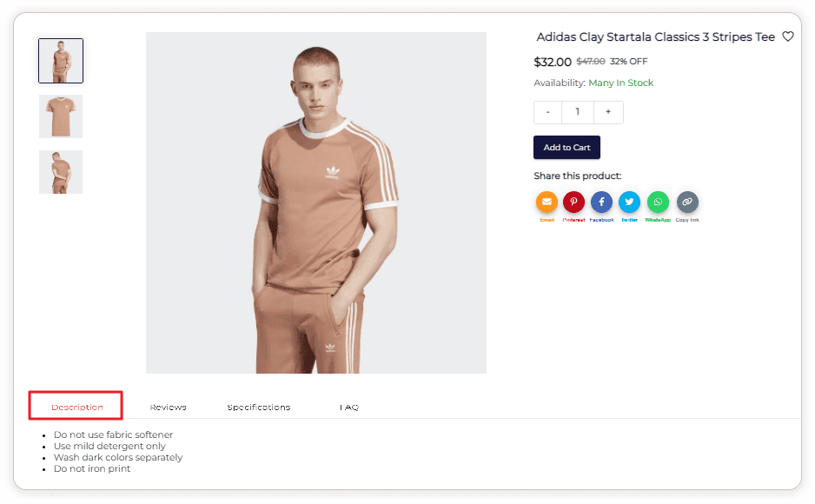Open the FAQ tab
This screenshot has height=504, width=815.
pyautogui.click(x=349, y=407)
